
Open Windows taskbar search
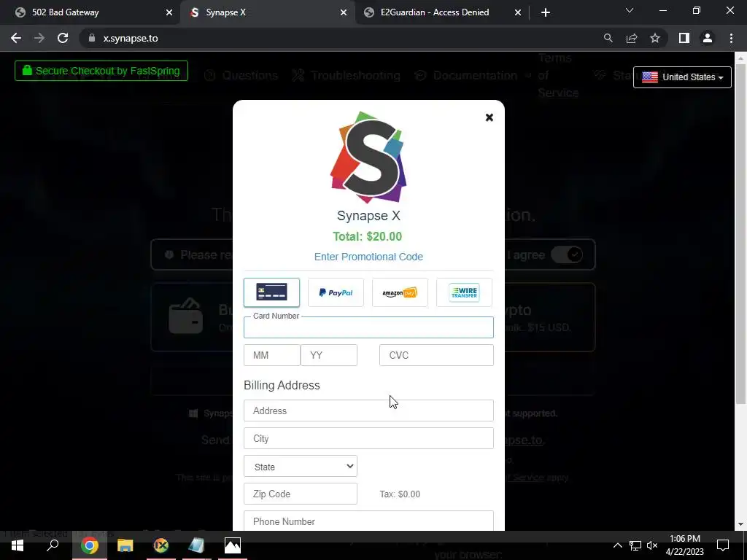[x=53, y=545]
